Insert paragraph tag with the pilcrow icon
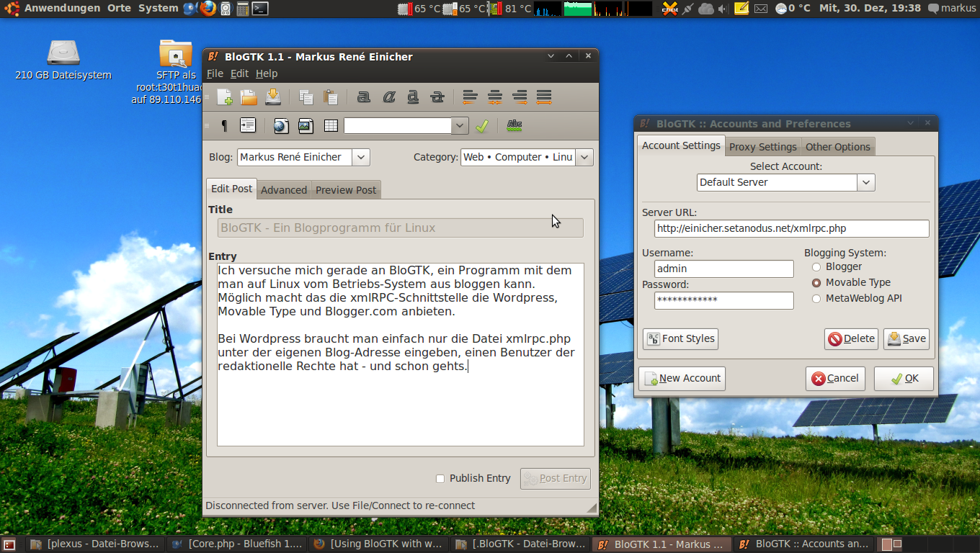 [224, 126]
